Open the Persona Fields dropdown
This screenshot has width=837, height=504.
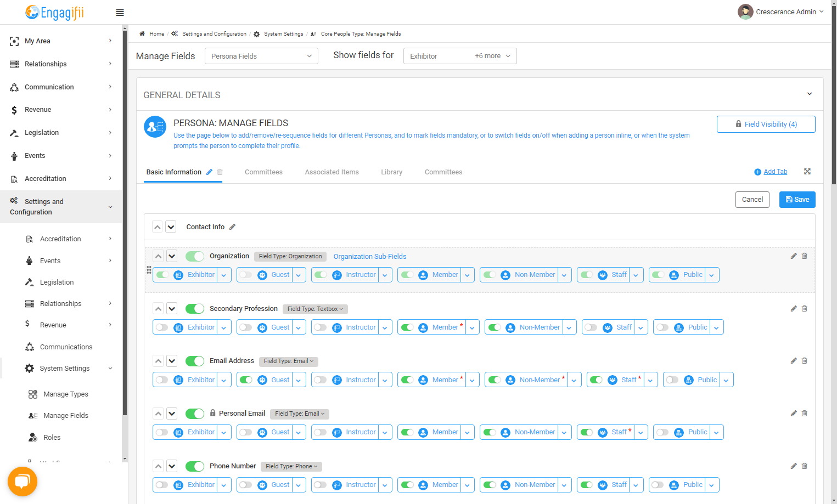tap(261, 56)
